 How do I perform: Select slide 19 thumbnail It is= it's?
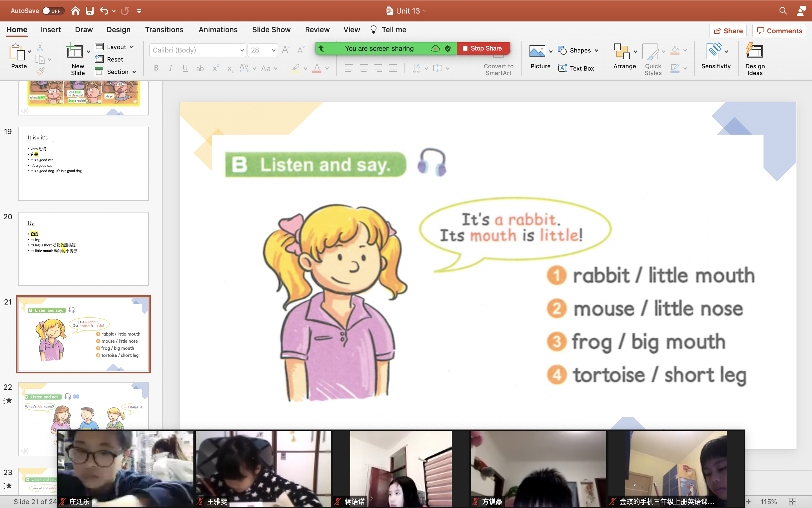tap(83, 164)
